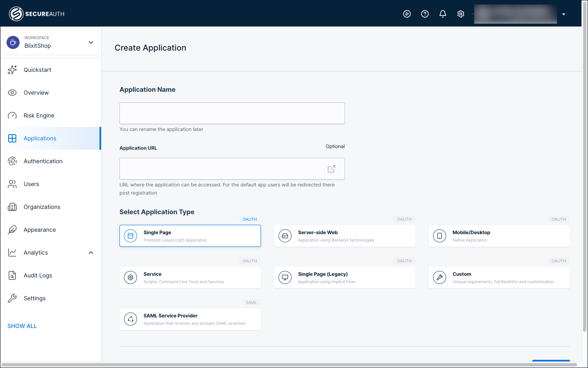Click the Single Page window icon
The height and width of the screenshot is (368, 588).
(x=130, y=236)
